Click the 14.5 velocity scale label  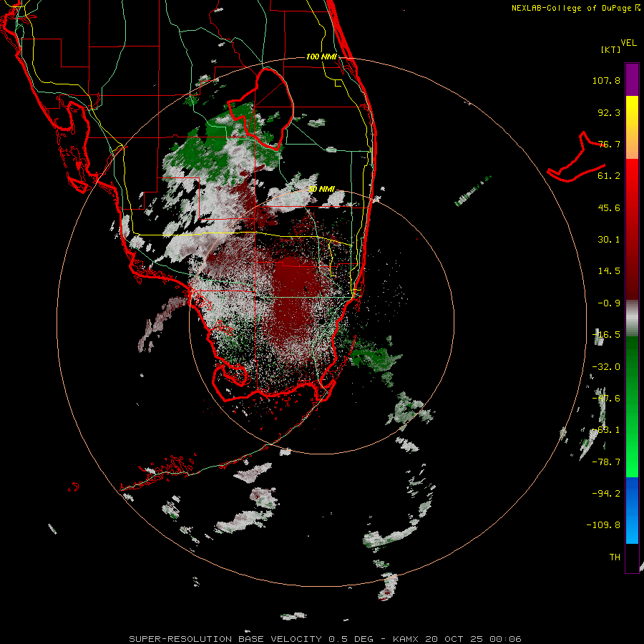pos(609,271)
